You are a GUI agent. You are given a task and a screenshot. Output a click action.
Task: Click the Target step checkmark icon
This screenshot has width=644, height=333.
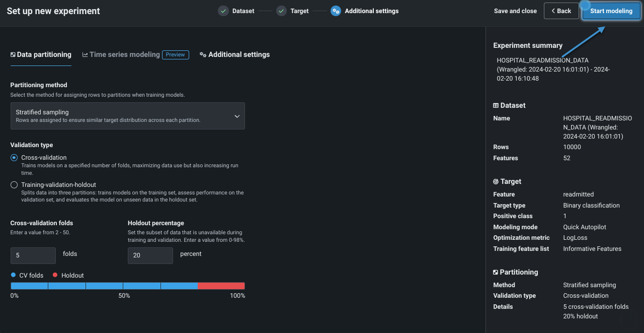pos(282,11)
